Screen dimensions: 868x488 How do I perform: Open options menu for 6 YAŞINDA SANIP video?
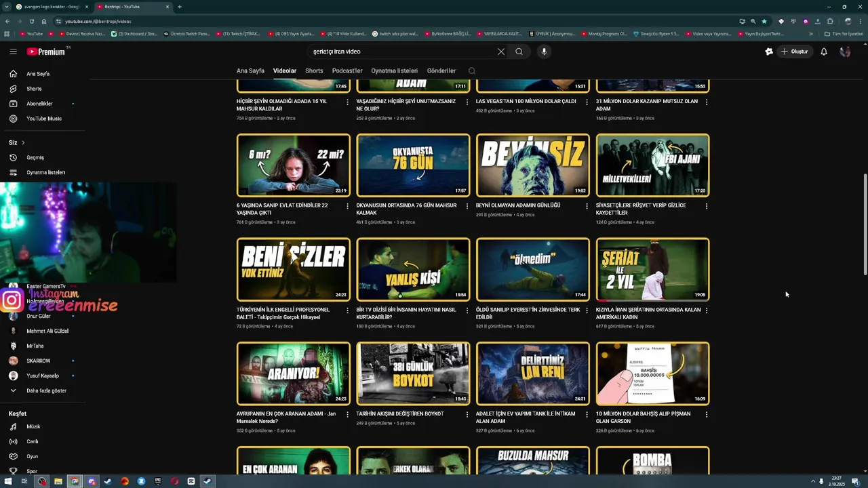point(347,206)
